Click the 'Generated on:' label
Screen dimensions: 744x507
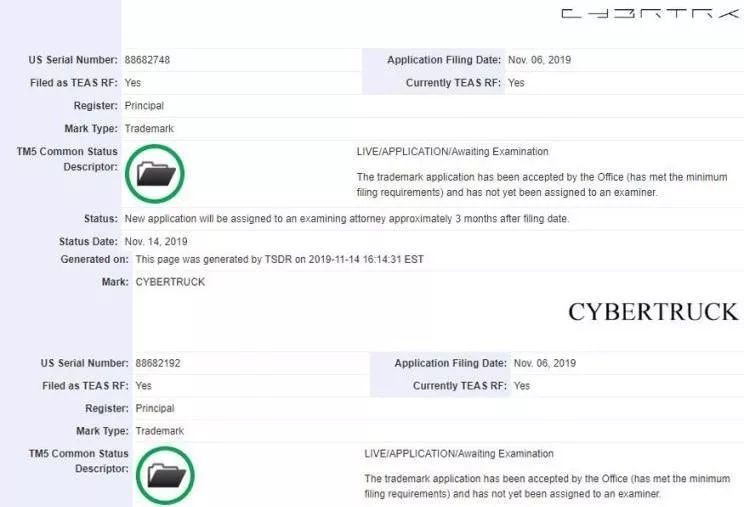pyautogui.click(x=94, y=259)
